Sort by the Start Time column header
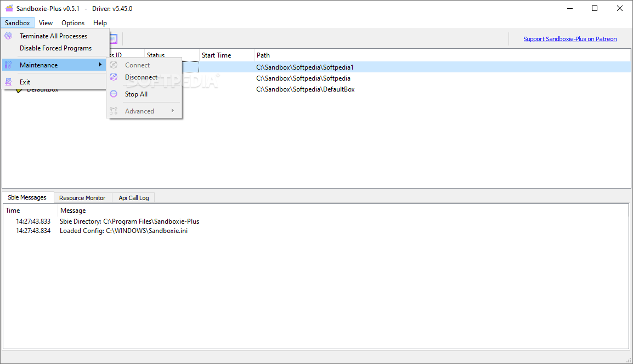This screenshot has width=633, height=364. pyautogui.click(x=227, y=55)
